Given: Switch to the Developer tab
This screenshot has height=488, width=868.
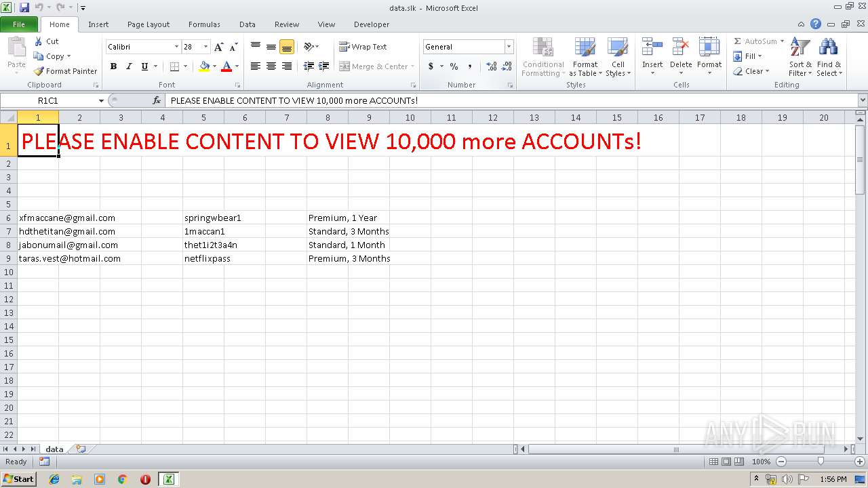Looking at the screenshot, I should (372, 24).
